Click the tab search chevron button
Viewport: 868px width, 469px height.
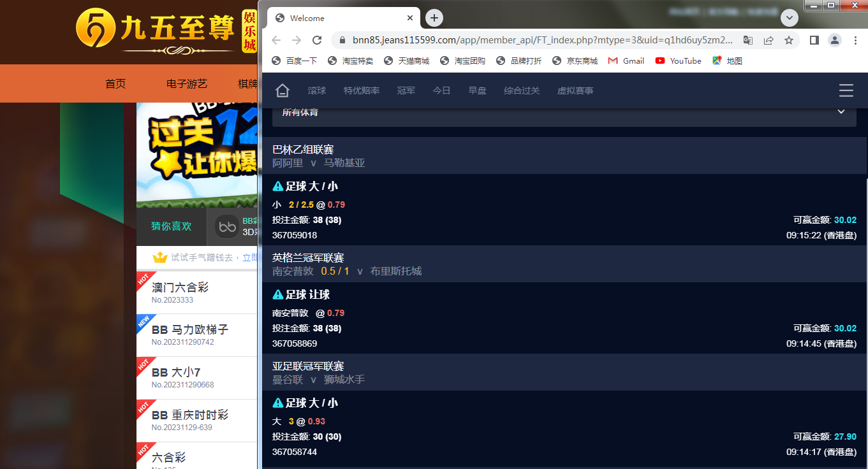point(790,18)
